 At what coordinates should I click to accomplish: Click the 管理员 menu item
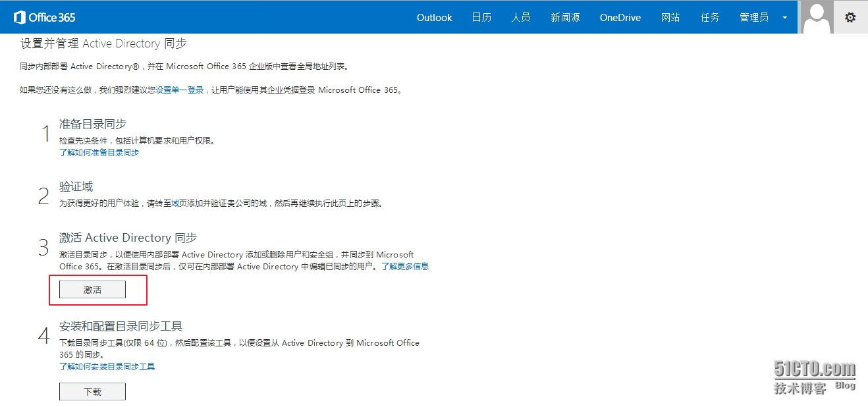(753, 18)
